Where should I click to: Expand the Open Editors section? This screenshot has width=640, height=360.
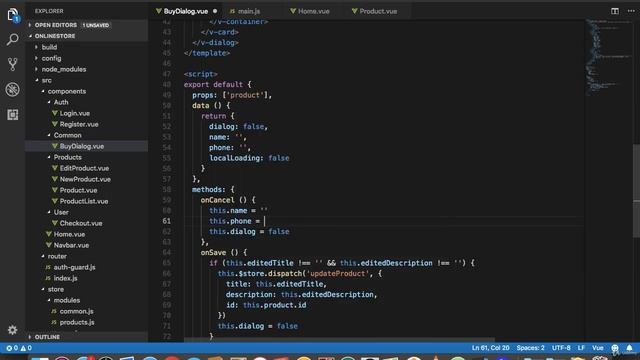point(87,25)
